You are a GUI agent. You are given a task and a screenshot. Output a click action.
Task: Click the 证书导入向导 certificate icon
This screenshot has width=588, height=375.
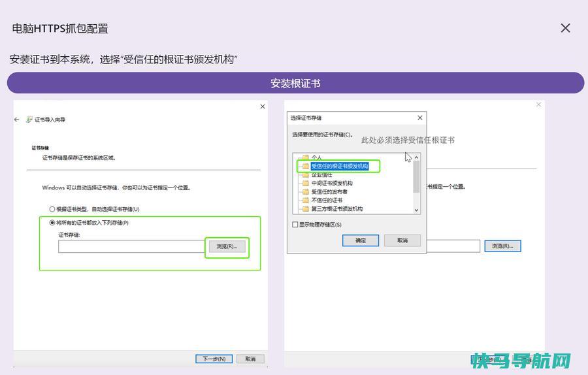point(29,120)
